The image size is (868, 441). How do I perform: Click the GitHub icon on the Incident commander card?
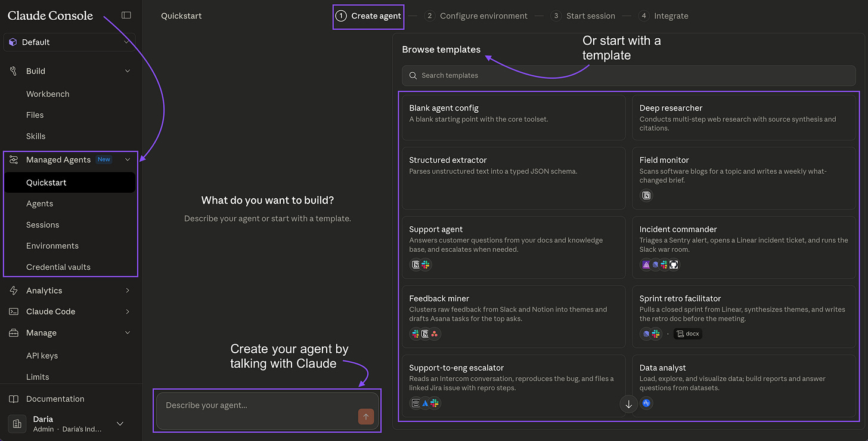tap(674, 264)
